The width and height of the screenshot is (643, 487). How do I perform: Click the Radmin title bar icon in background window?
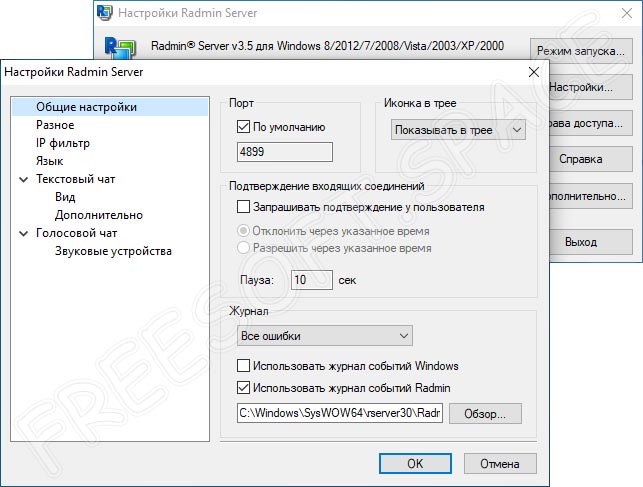coord(105,13)
